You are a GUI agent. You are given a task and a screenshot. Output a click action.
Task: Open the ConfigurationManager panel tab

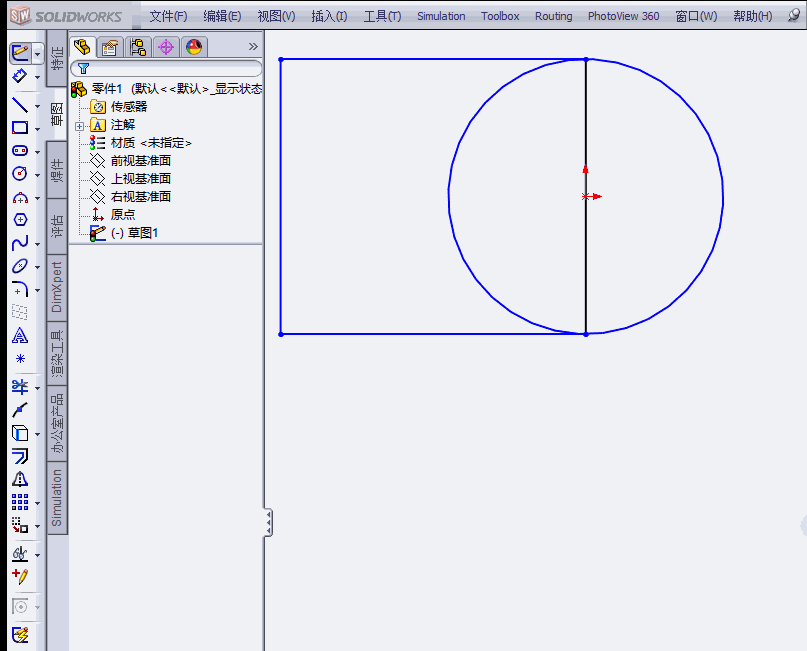[x=138, y=47]
